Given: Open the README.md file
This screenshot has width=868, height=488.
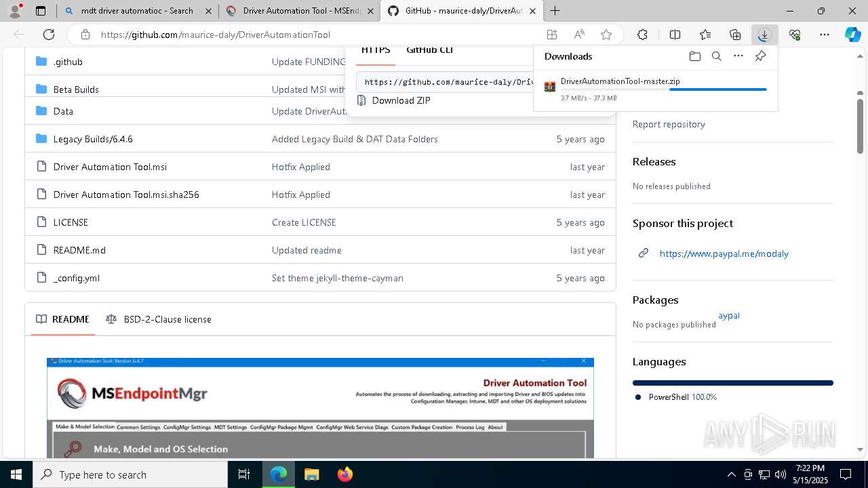Looking at the screenshot, I should coord(79,250).
